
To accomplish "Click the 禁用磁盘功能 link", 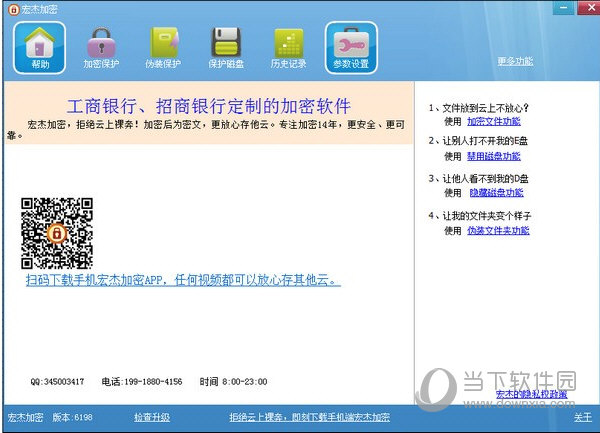I will pyautogui.click(x=494, y=156).
